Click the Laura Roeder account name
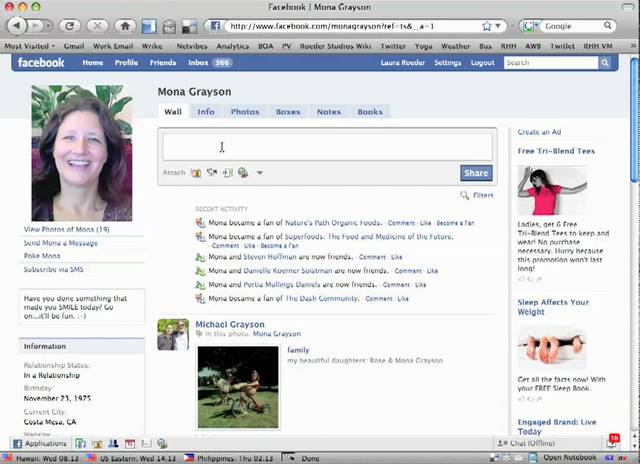Screen dimensions: 640x464 pos(403,63)
